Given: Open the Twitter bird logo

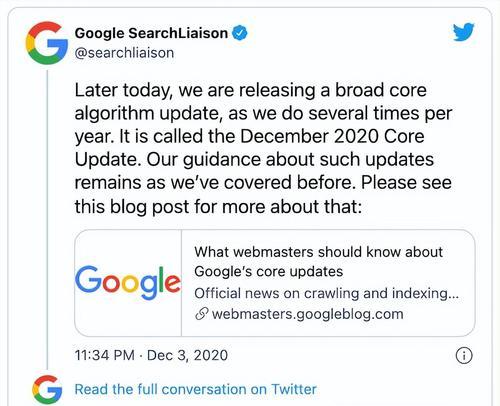Looking at the screenshot, I should [x=464, y=32].
